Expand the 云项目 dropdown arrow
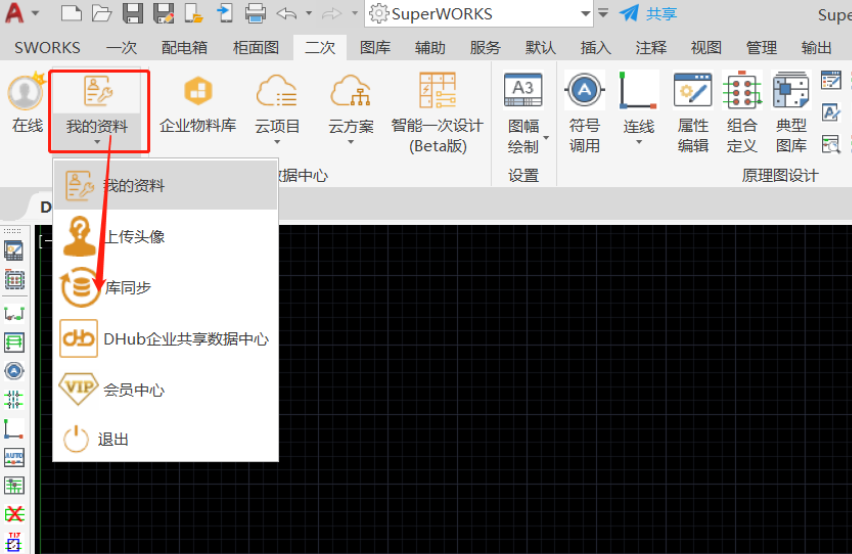The image size is (852, 554). click(x=277, y=142)
